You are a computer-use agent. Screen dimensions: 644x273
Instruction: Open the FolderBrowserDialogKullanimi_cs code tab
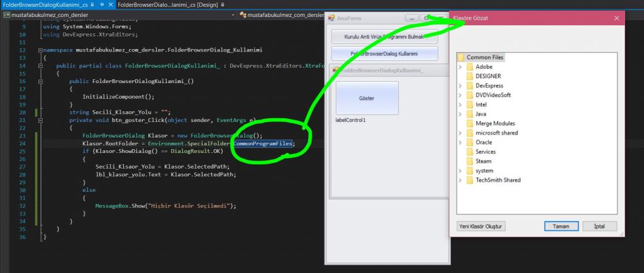coord(45,5)
